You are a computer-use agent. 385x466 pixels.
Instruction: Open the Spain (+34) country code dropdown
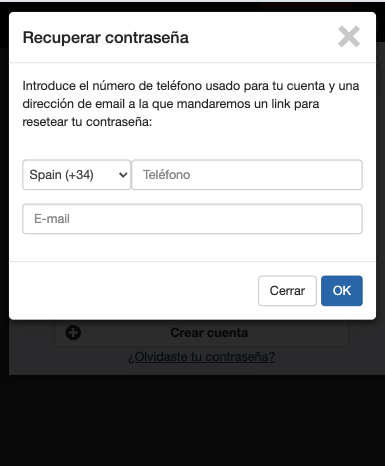coord(77,175)
